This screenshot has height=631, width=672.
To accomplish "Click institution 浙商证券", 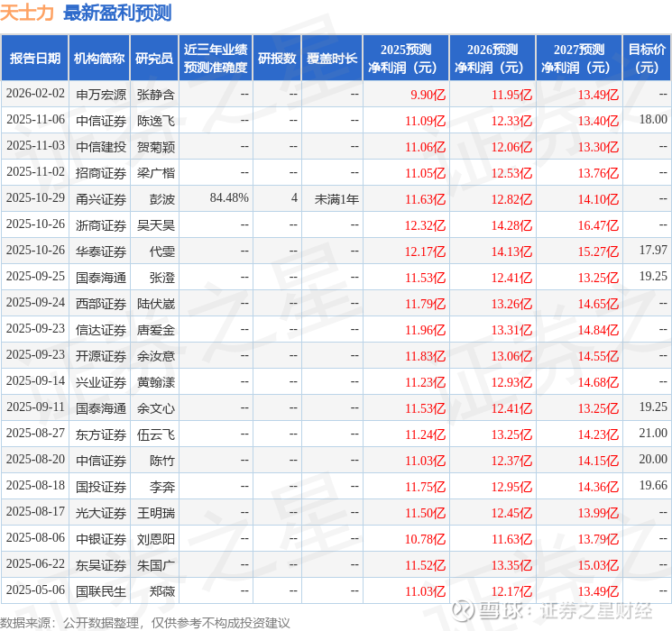I will (101, 225).
